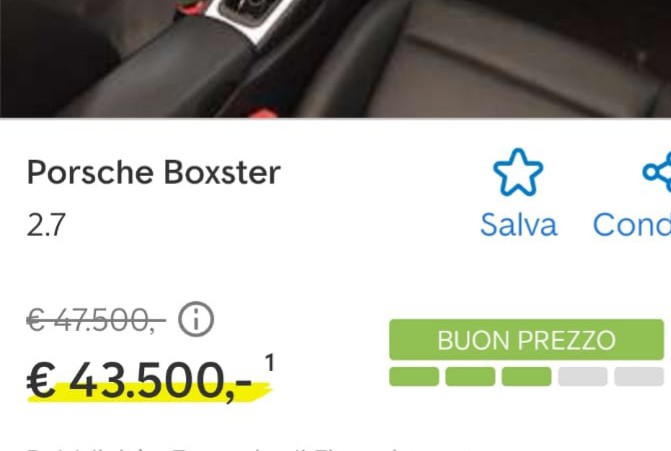Screen dimensions: 671x451
Task: Click the crossed-out € 47.500 price
Action: (x=96, y=320)
